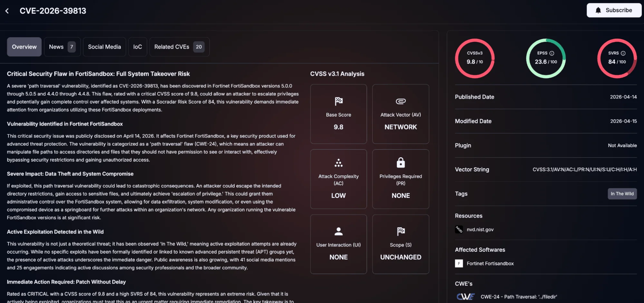The image size is (644, 303).
Task: Click the SVRS info icon
Action: pyautogui.click(x=623, y=53)
